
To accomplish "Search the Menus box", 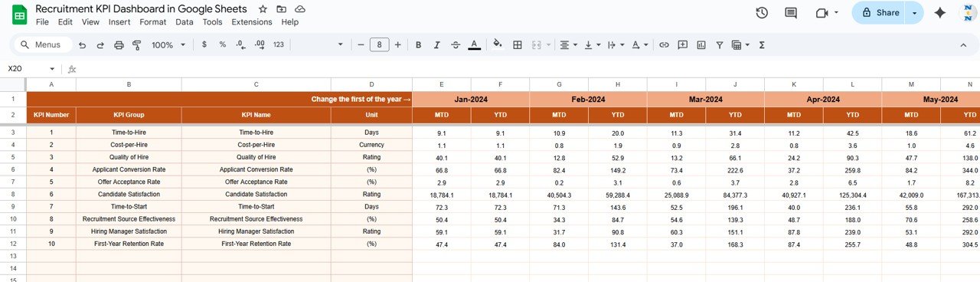I will 42,45.
